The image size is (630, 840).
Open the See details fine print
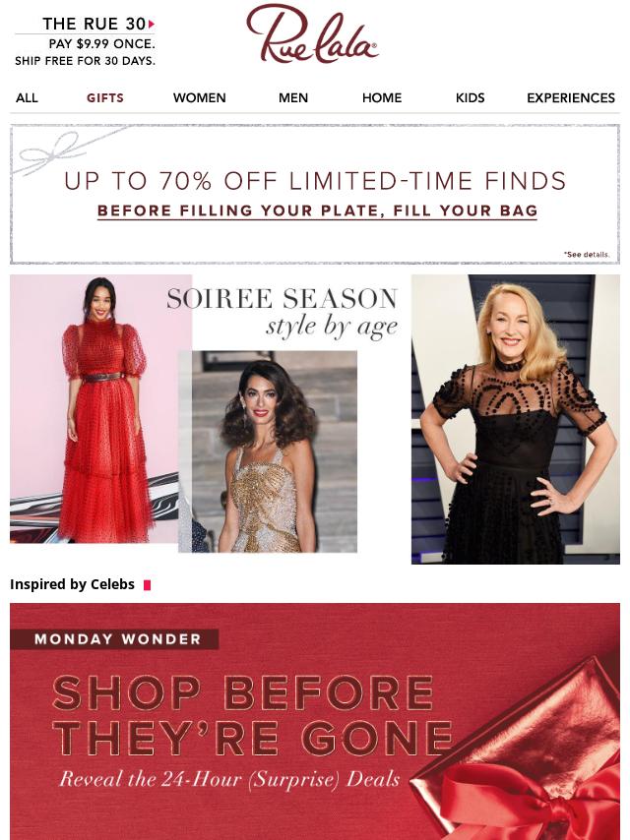point(587,255)
